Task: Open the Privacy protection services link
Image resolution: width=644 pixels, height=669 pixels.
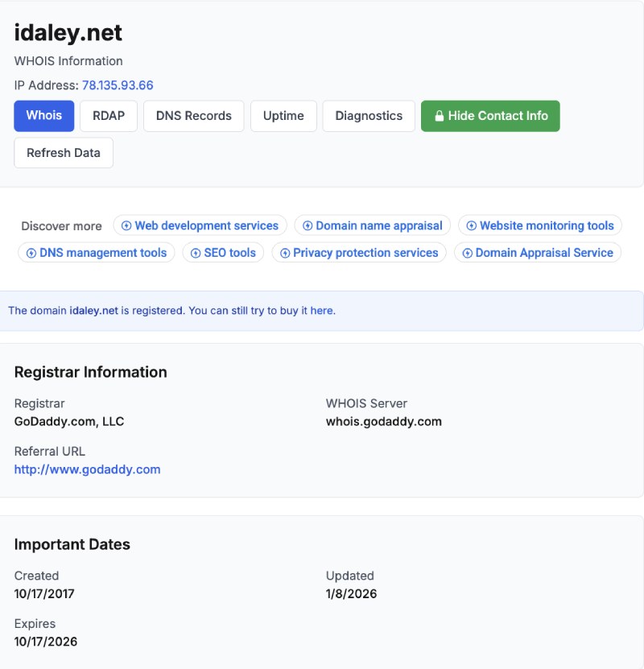Action: pos(365,253)
